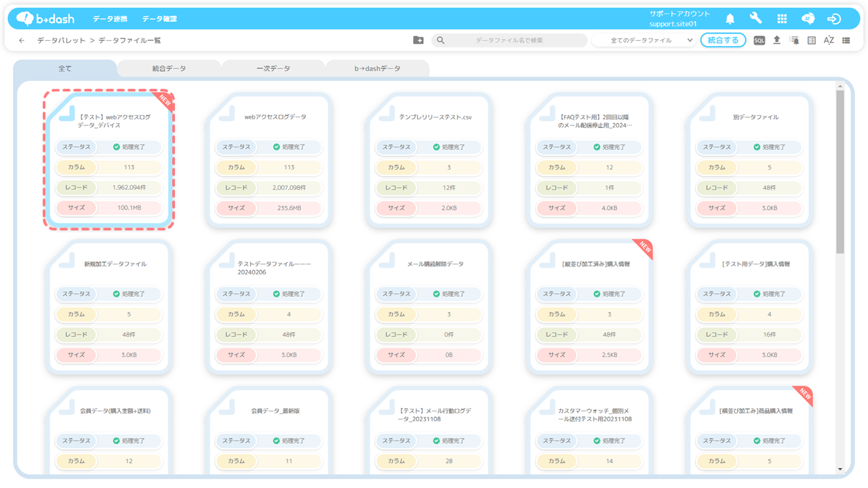Click the 4.0KB size value

point(609,208)
